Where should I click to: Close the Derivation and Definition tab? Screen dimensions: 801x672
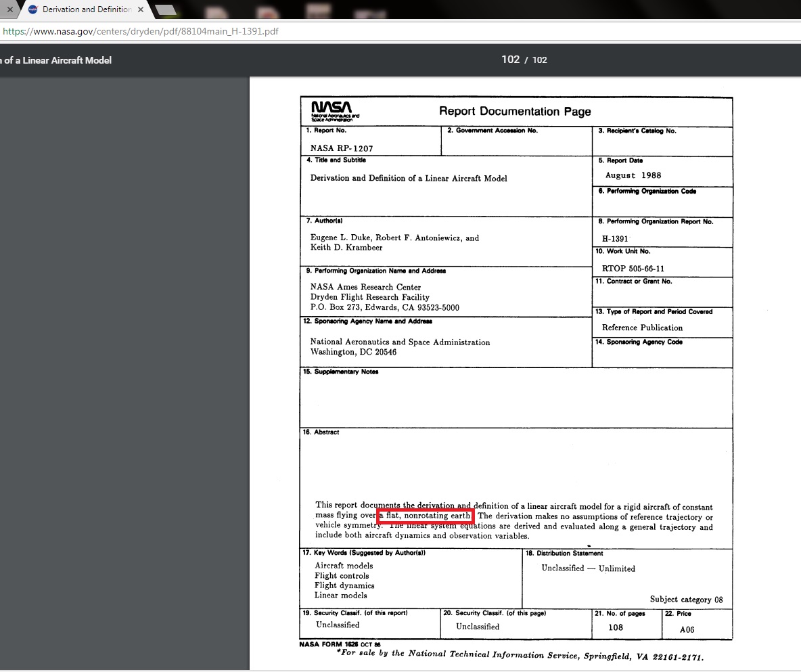coord(141,9)
